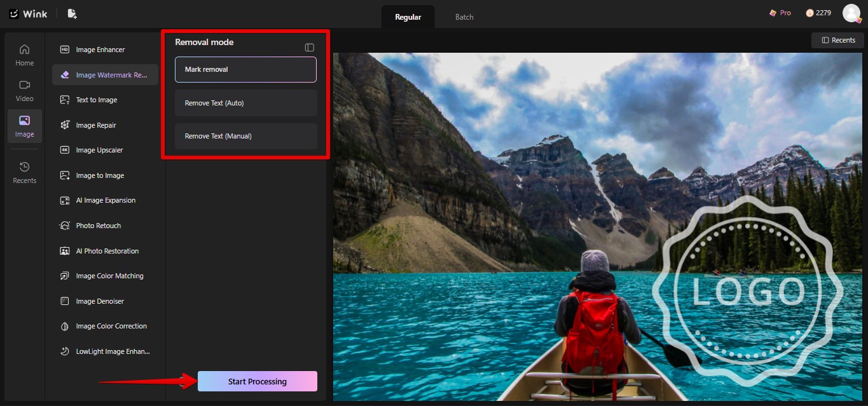
Task: Open the Pro membership badge
Action: [x=780, y=13]
